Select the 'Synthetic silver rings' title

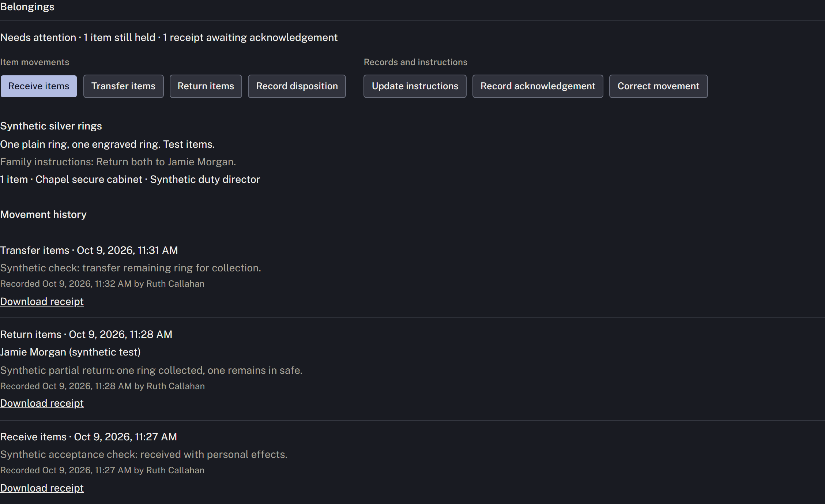(x=51, y=126)
